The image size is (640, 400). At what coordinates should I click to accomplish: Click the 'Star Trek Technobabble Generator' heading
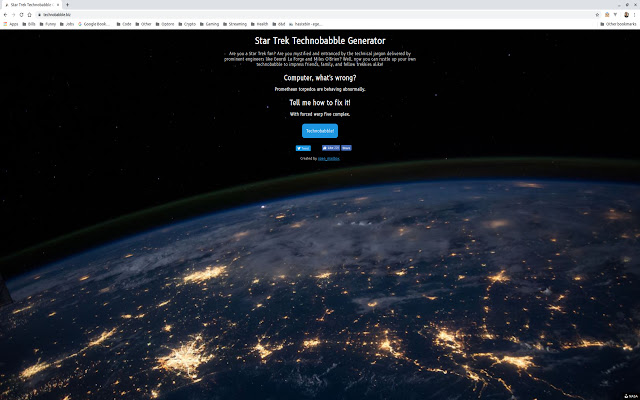[x=320, y=41]
